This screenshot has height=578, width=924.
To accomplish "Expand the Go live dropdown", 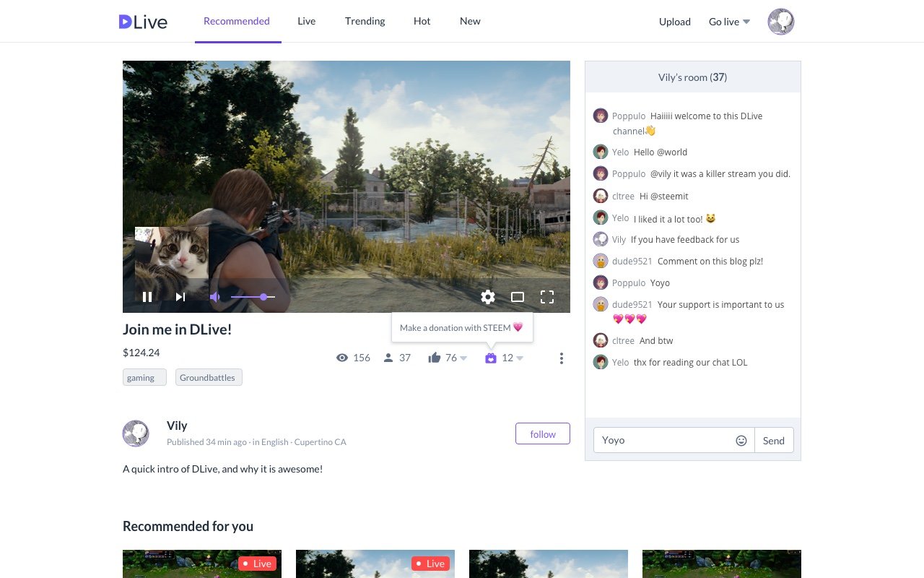I will (x=745, y=21).
